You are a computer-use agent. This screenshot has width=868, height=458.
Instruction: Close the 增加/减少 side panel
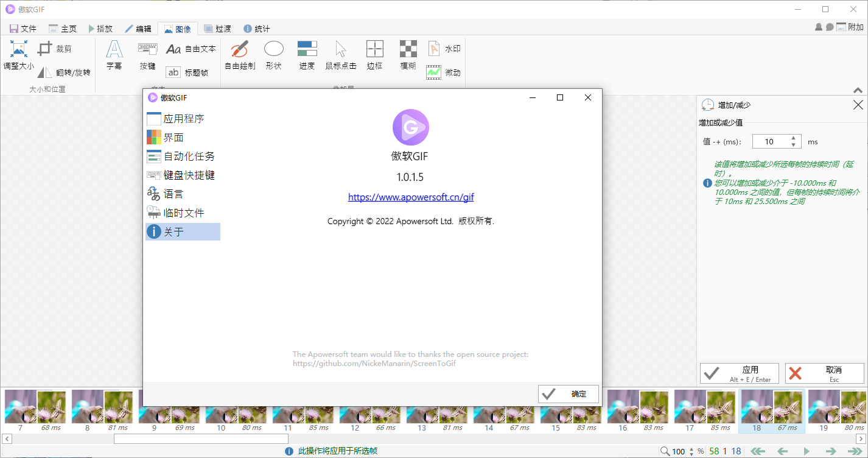click(858, 105)
